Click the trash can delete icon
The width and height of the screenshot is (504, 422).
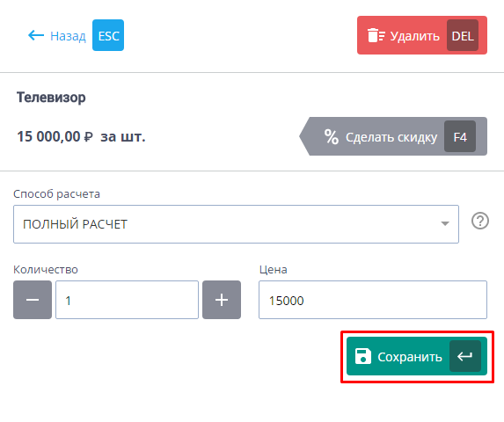[376, 35]
